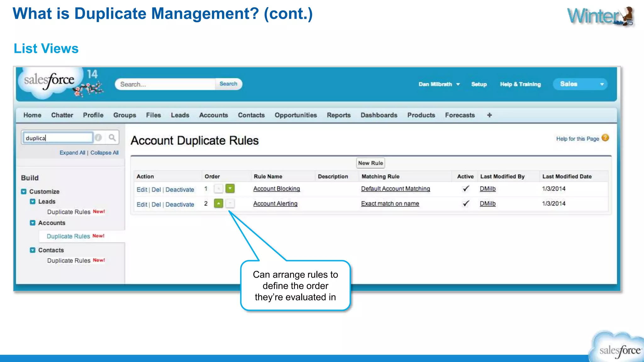This screenshot has height=362, width=644.
Task: Open the Account Blocking rule name
Action: (277, 189)
